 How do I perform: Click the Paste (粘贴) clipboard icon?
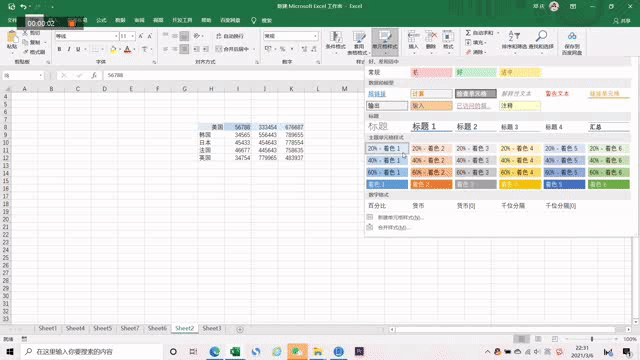pos(12,38)
